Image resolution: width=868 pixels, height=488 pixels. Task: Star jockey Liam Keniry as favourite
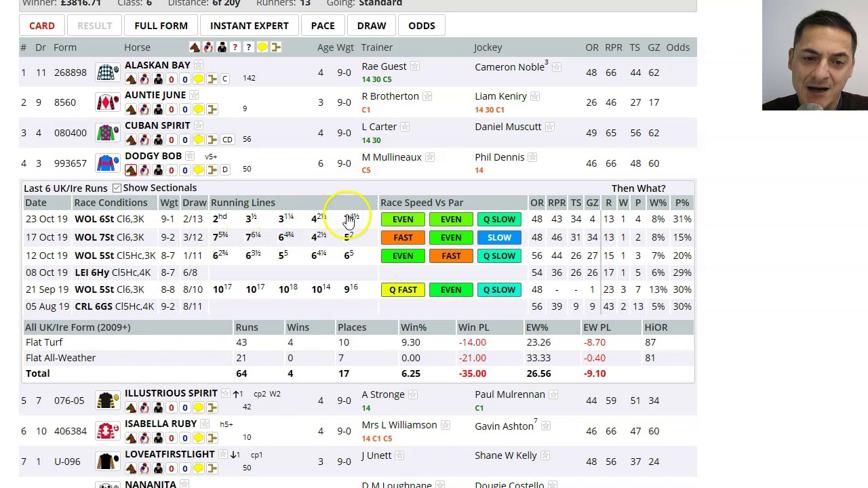[x=534, y=96]
